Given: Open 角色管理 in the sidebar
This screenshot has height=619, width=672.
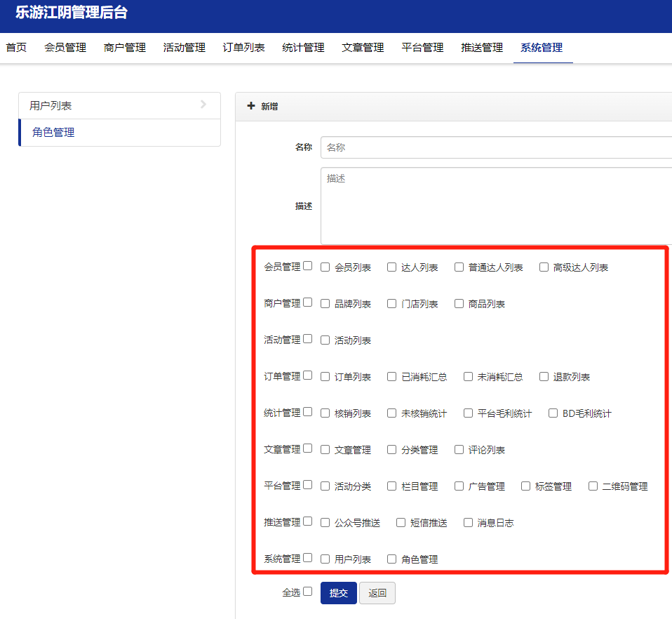Looking at the screenshot, I should click(53, 132).
